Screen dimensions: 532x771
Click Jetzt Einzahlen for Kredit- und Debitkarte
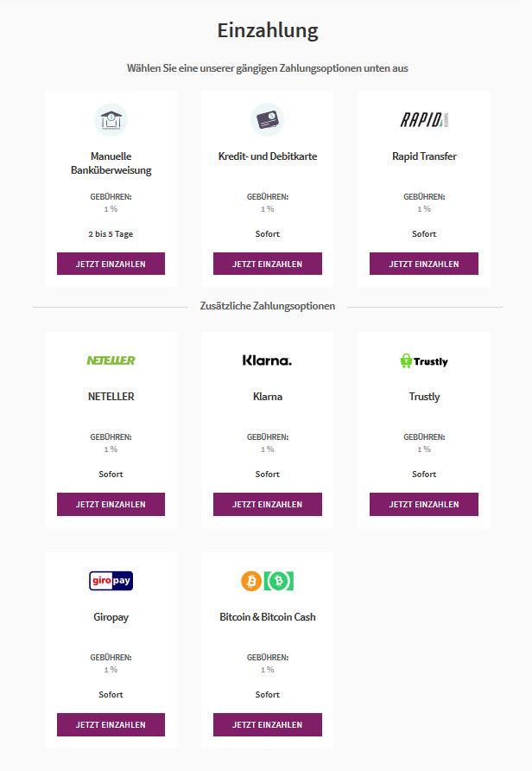tap(267, 264)
